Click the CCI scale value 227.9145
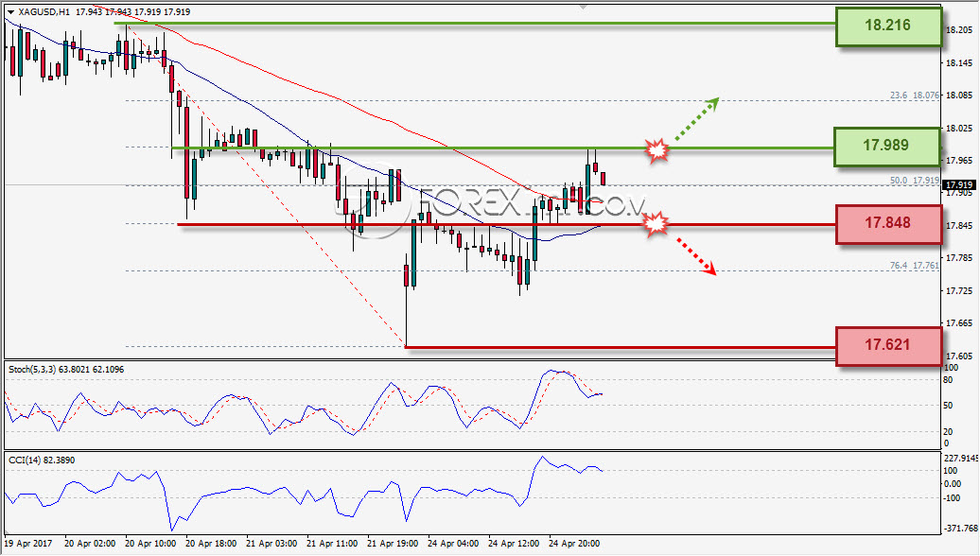This screenshot has height=556, width=980. (x=961, y=458)
